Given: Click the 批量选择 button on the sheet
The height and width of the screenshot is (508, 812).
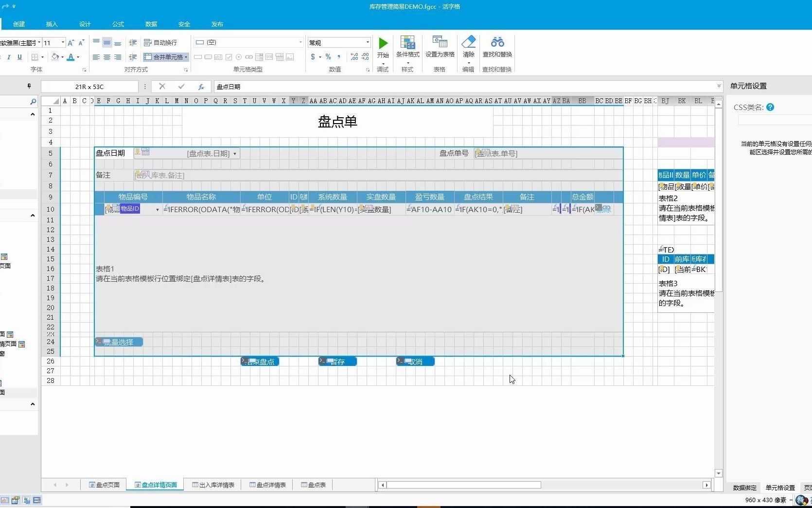Looking at the screenshot, I should (x=119, y=342).
